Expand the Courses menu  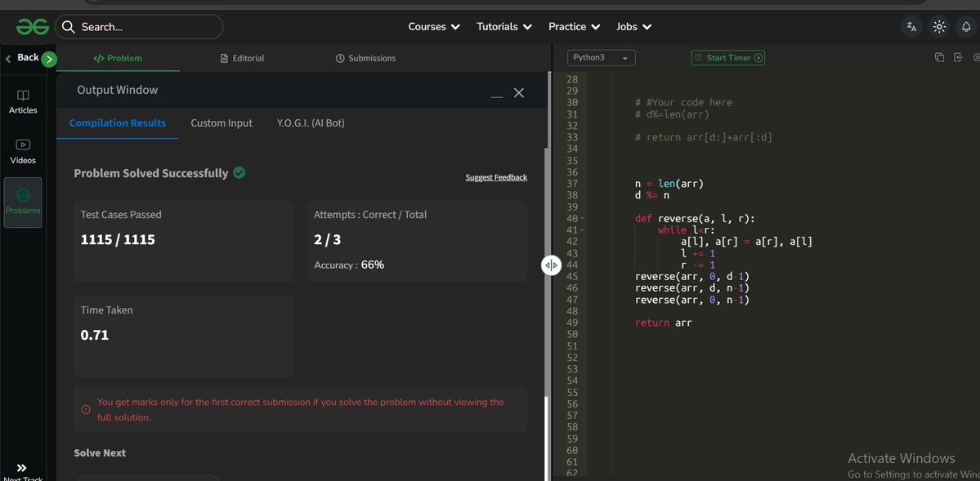click(434, 27)
